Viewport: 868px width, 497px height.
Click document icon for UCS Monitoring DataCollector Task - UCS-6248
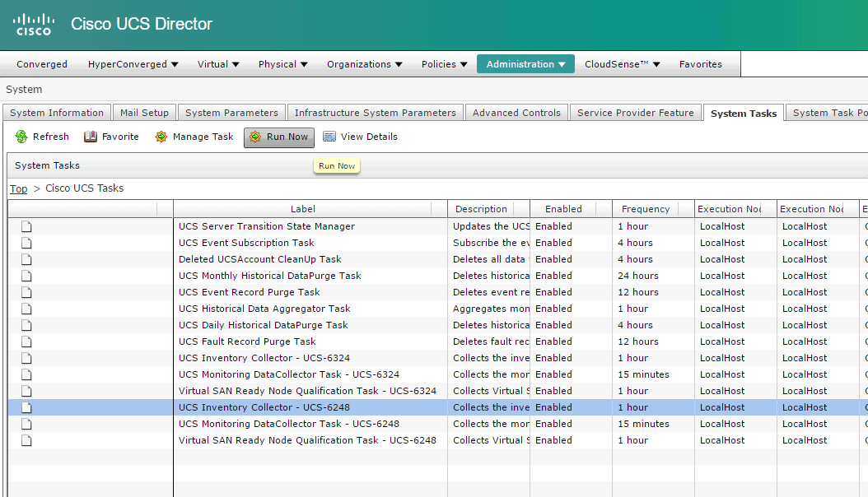click(26, 424)
